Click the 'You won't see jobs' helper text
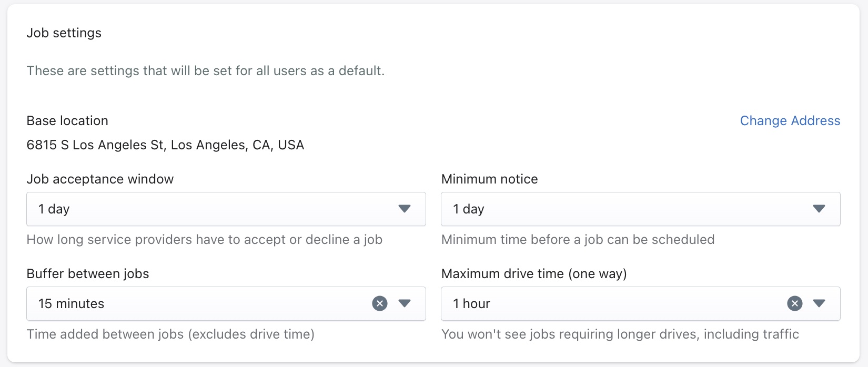 click(620, 334)
